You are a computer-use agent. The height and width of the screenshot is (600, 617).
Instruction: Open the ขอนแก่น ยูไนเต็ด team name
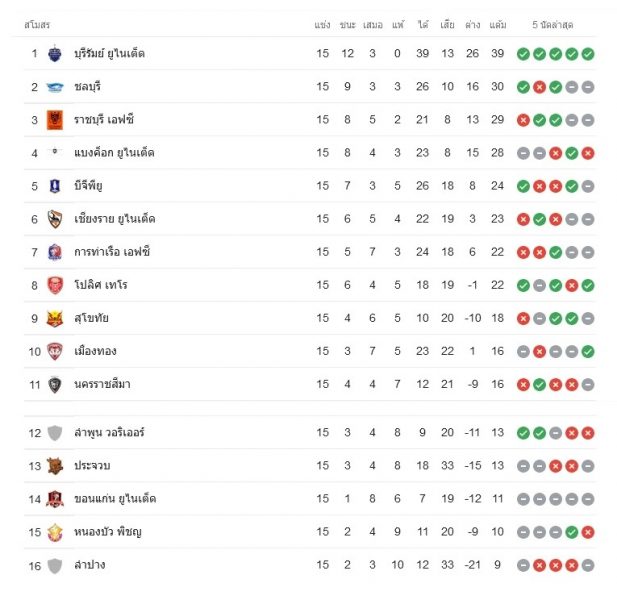point(115,499)
